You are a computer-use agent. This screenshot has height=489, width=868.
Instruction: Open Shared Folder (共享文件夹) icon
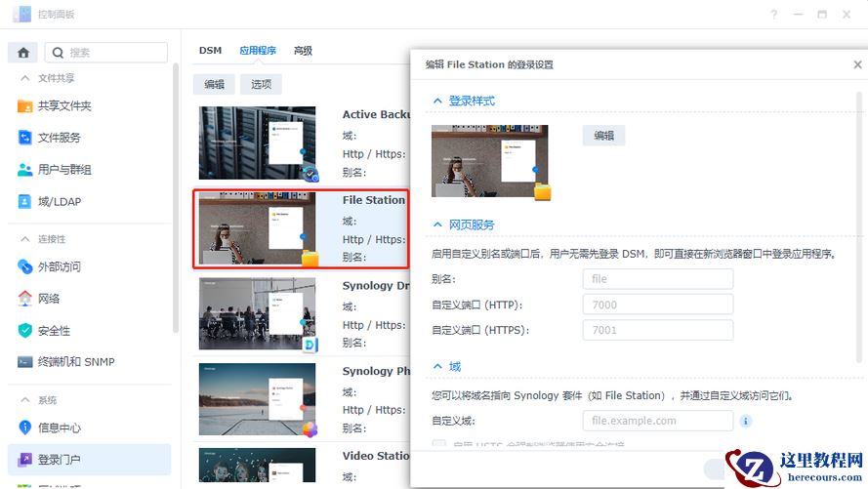click(25, 105)
